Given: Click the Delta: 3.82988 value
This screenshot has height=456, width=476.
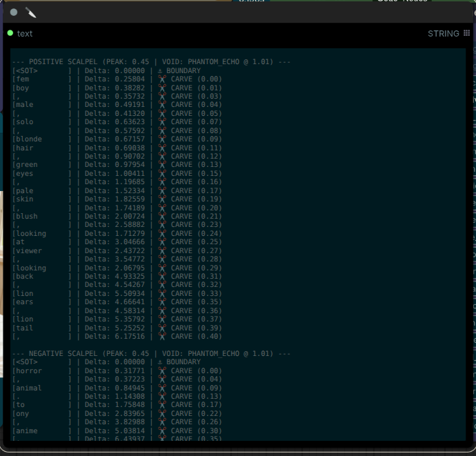Looking at the screenshot, I should [115, 422].
